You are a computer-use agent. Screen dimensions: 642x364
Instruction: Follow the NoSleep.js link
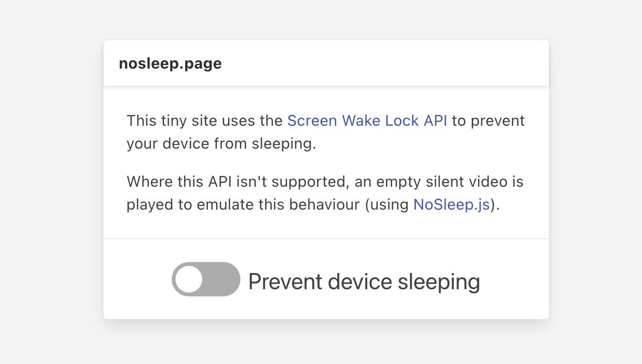click(x=451, y=204)
